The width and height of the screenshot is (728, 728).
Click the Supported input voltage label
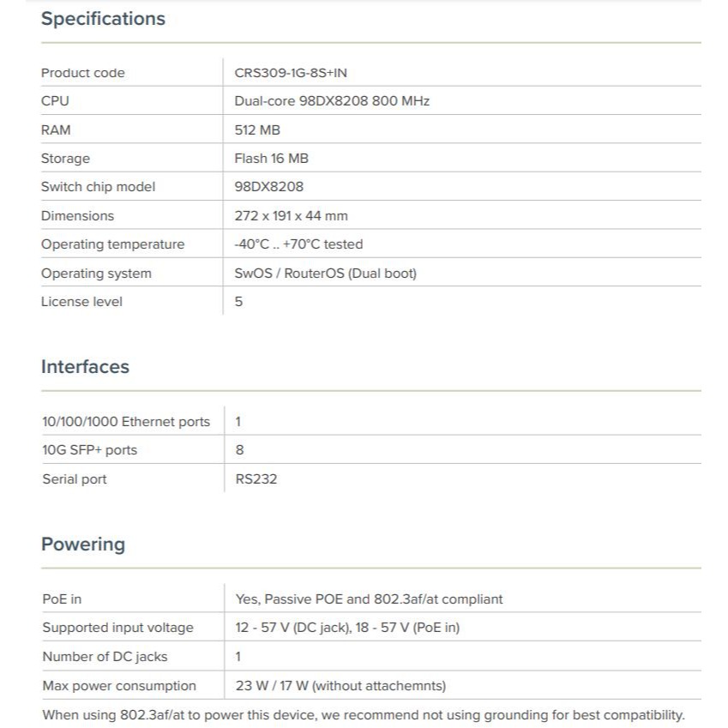117,628
